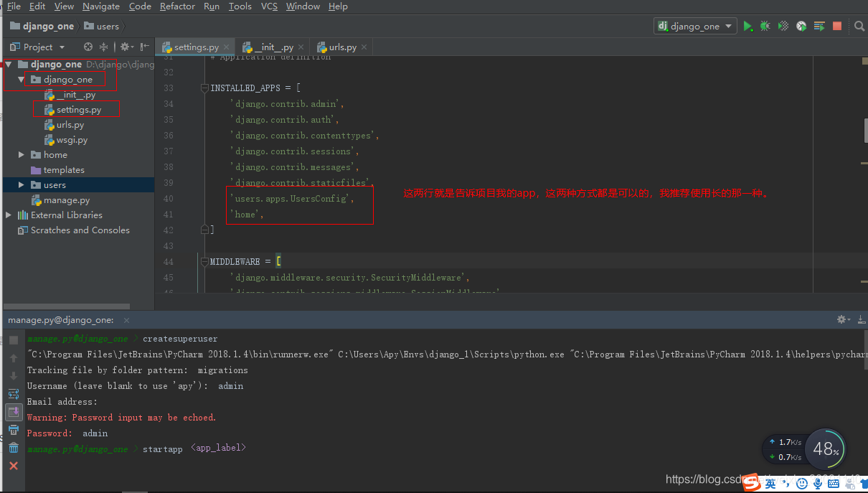Collapse the inner django_one package folder
The image size is (868, 493).
(22, 80)
